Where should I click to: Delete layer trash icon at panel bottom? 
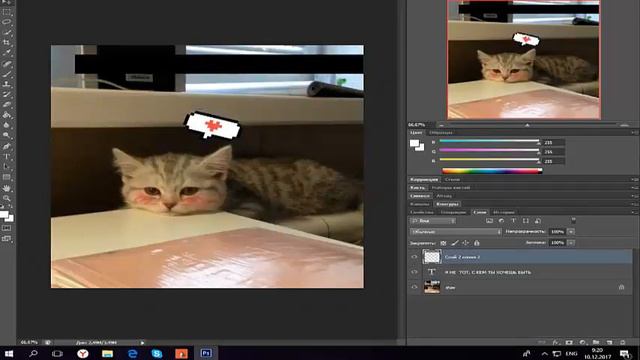(622, 342)
